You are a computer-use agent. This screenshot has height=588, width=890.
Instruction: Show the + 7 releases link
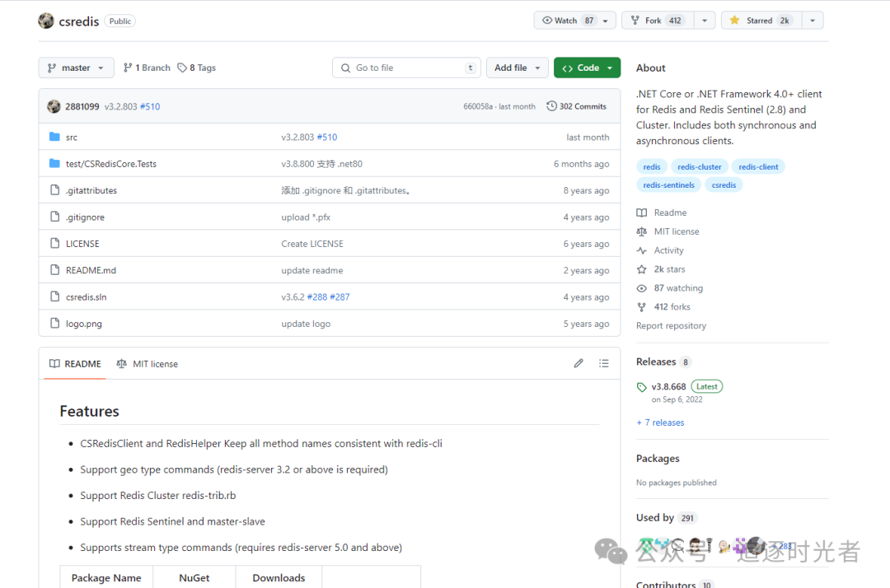tap(660, 422)
